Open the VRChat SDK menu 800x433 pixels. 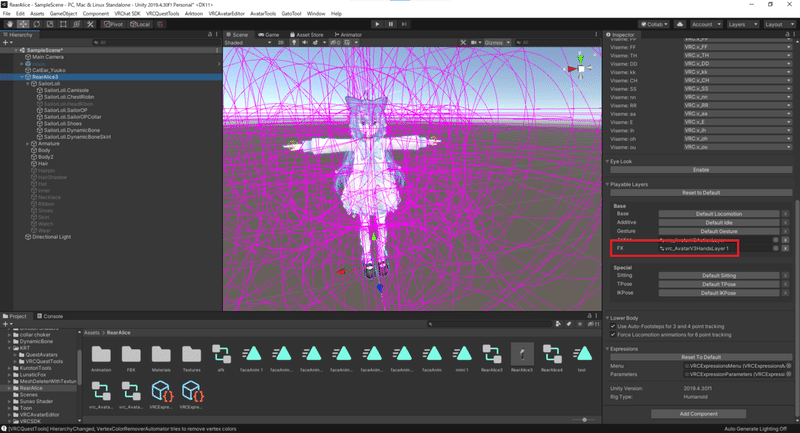(x=127, y=13)
